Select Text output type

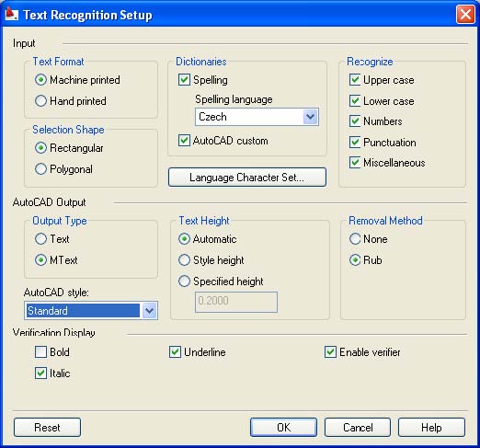click(x=40, y=239)
